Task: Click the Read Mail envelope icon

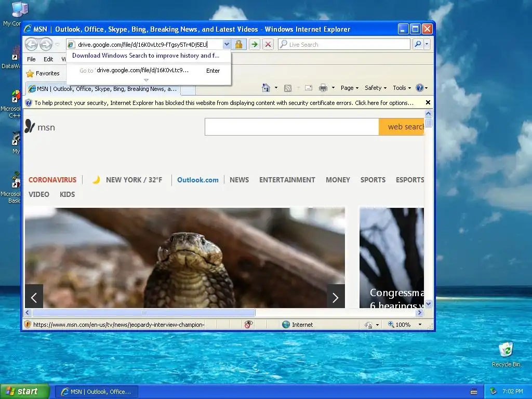Action: pos(309,88)
